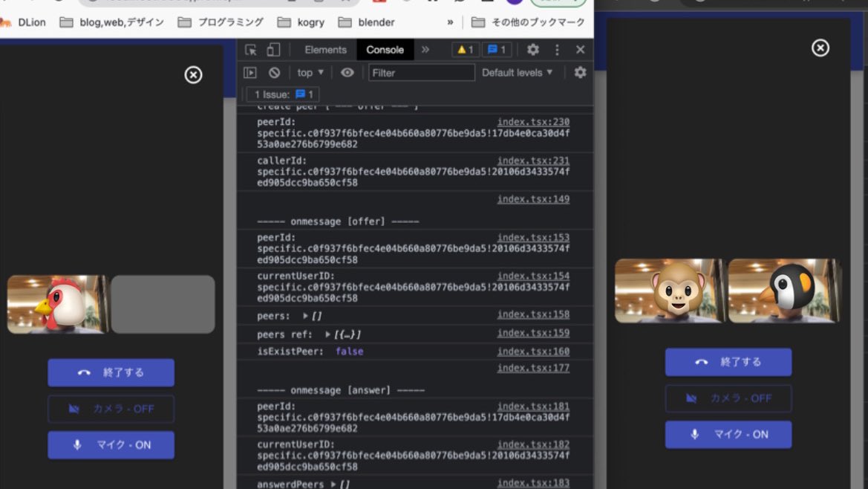This screenshot has width=868, height=489.
Task: Open the kogry bookmark folder
Action: [x=301, y=23]
